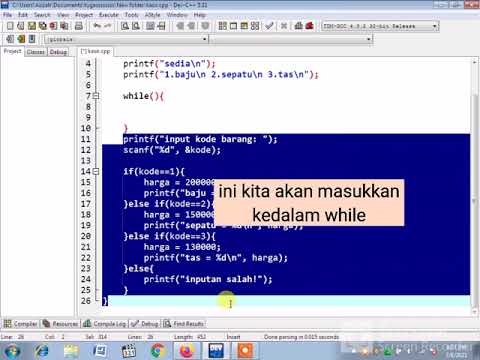This screenshot has height=360, width=480.
Task: Click the Save All toolbar icon
Action: pos(42,26)
